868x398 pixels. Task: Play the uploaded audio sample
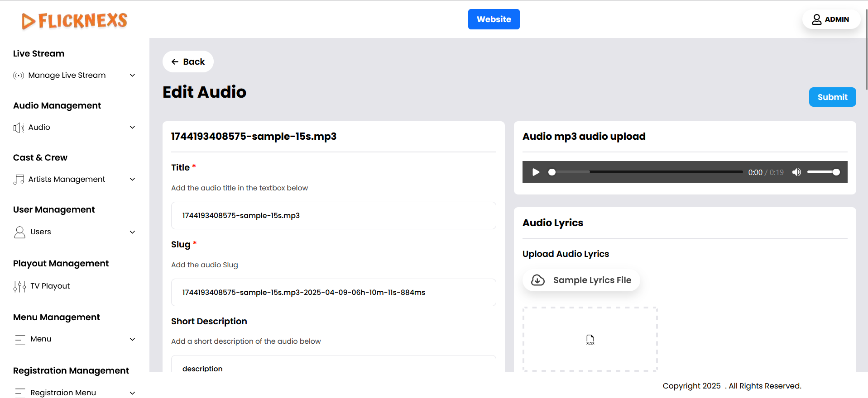pyautogui.click(x=536, y=172)
